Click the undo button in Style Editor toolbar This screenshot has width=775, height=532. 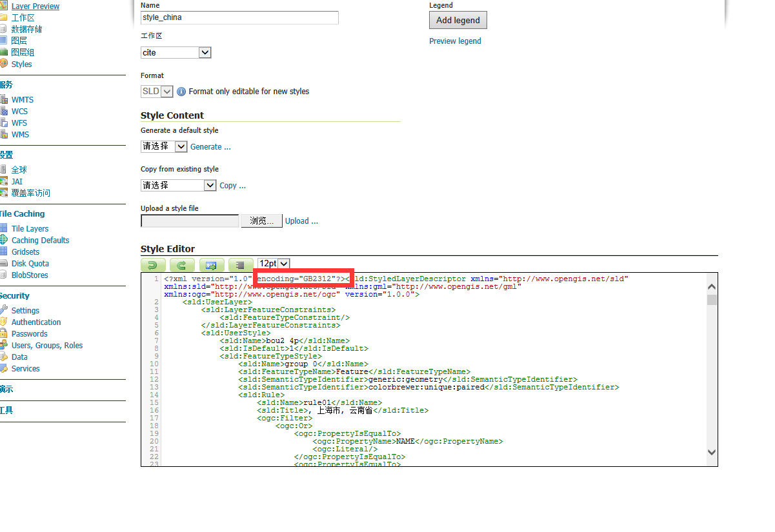(x=153, y=264)
